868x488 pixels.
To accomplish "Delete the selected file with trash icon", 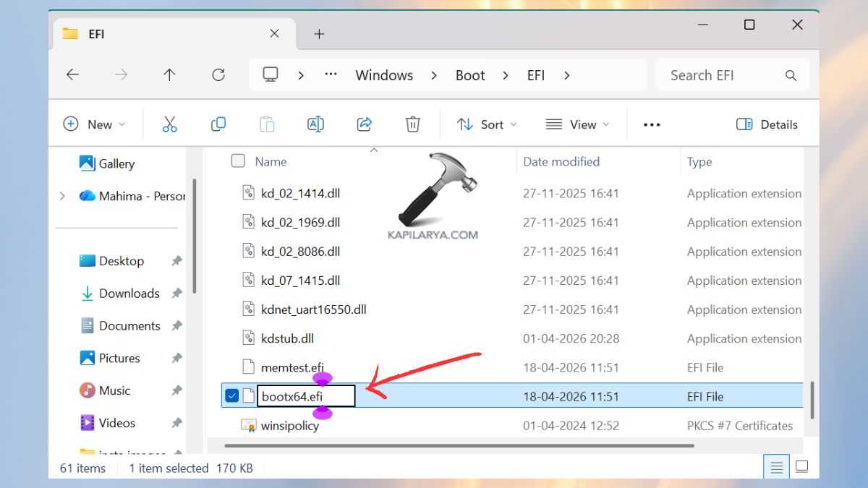I will pyautogui.click(x=412, y=124).
